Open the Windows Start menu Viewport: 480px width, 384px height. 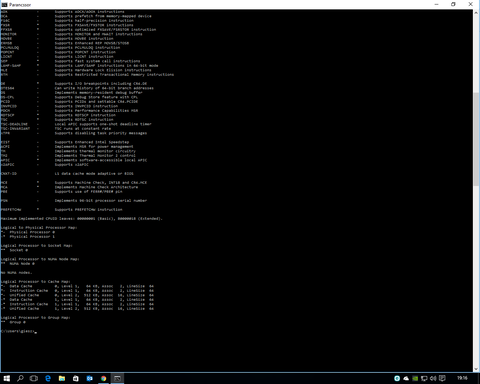pyautogui.click(x=7, y=378)
